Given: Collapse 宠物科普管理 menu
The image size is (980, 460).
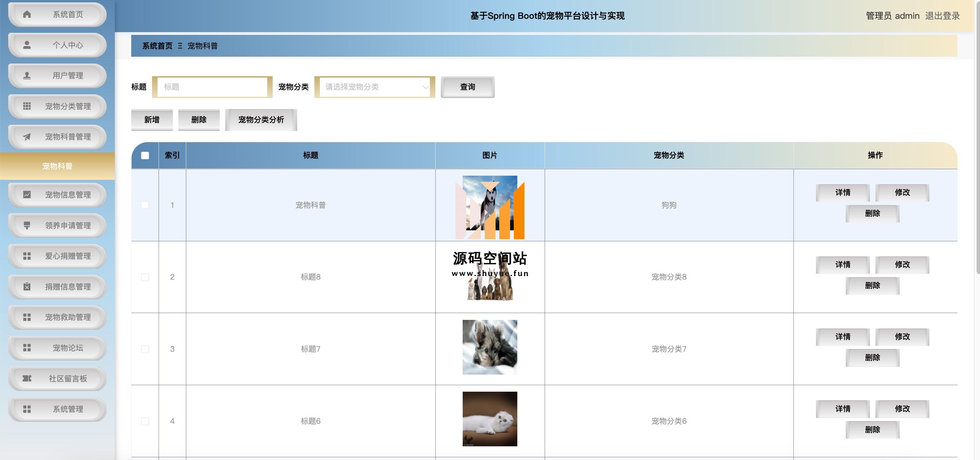Looking at the screenshot, I should (x=57, y=137).
